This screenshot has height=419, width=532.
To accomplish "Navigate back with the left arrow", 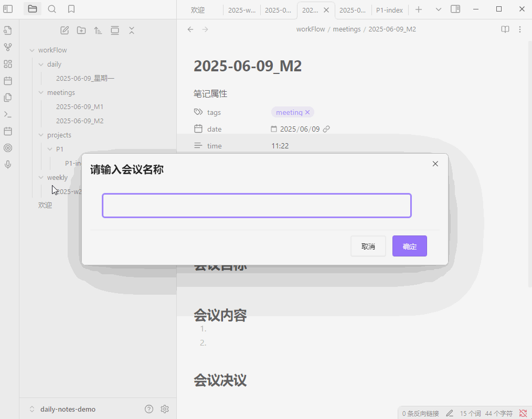I will [190, 29].
